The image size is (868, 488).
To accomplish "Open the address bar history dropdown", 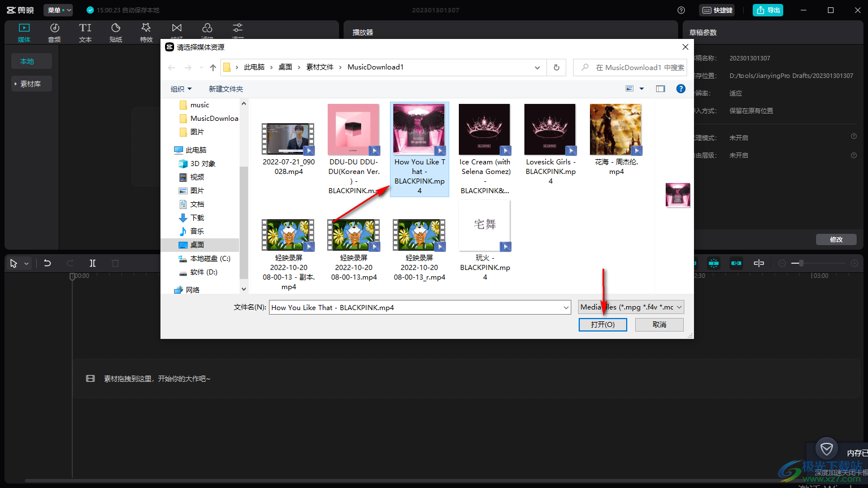I will pyautogui.click(x=537, y=67).
